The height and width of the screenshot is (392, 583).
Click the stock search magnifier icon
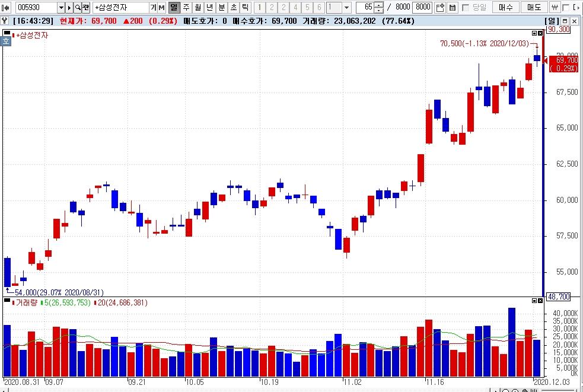[x=78, y=7]
